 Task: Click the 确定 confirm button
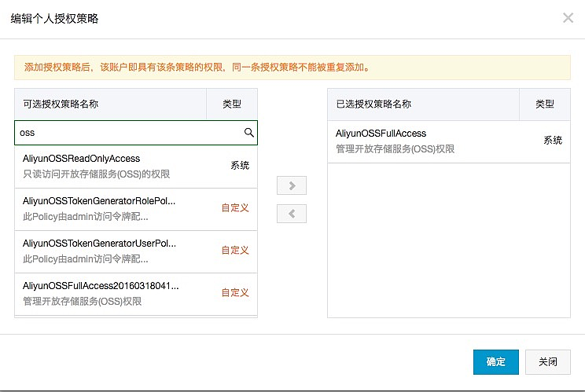[495, 362]
